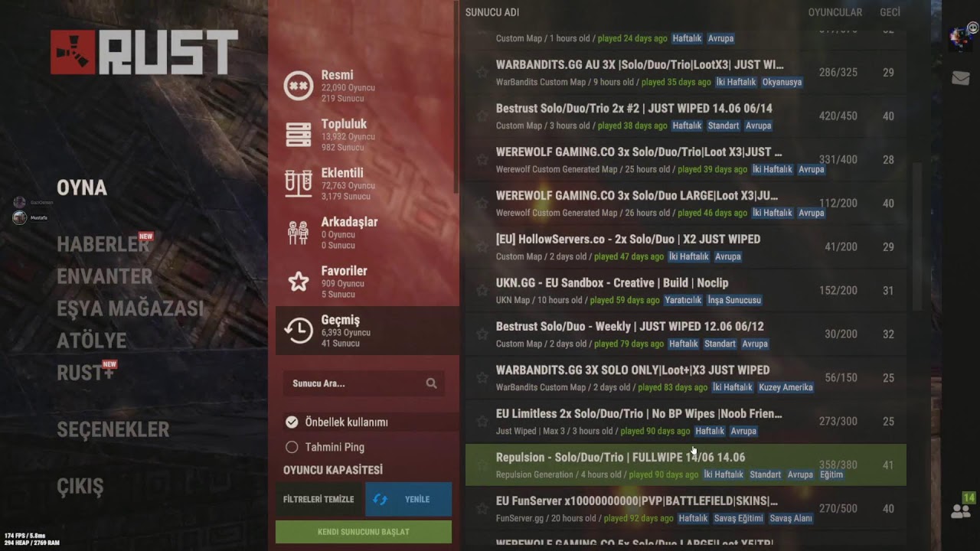Click ÇIKIŞ to quit
980x551 pixels.
click(80, 486)
